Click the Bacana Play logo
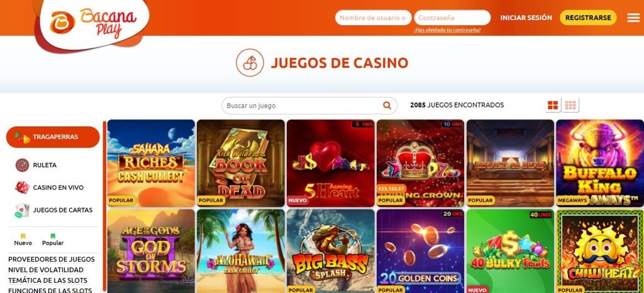Viewport: 644px width, 293px height. (x=93, y=23)
